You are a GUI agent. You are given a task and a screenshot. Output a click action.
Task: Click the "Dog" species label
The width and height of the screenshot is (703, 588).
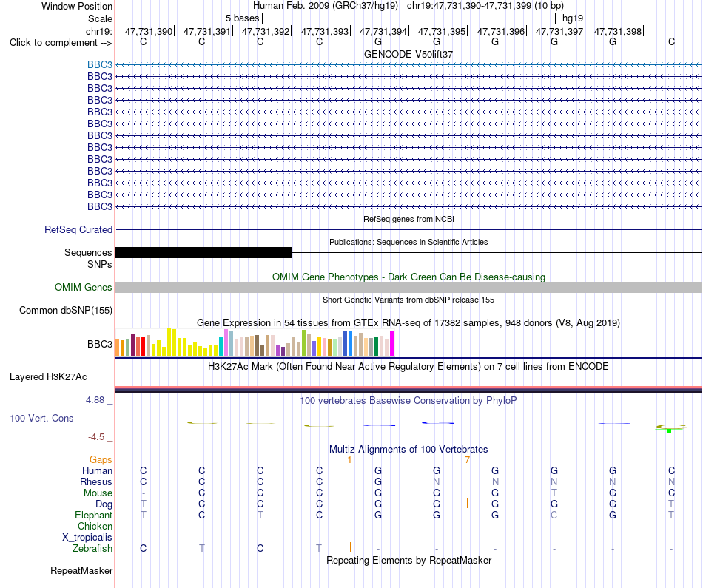pyautogui.click(x=104, y=504)
